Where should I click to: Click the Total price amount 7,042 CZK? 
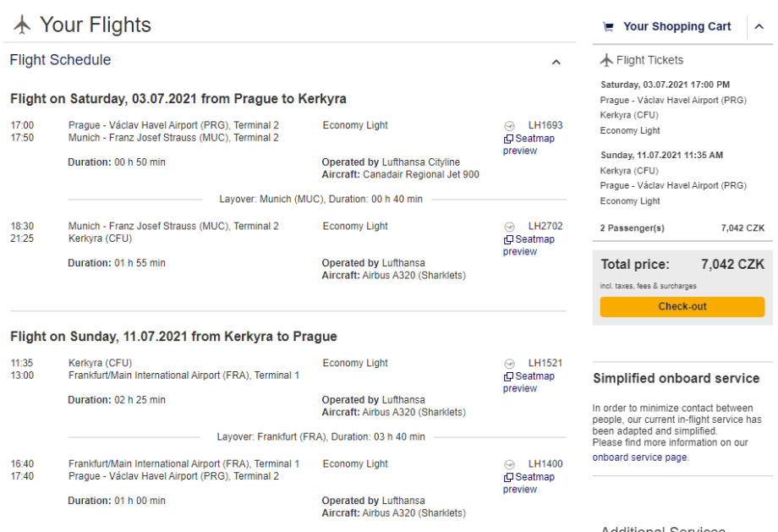click(732, 265)
